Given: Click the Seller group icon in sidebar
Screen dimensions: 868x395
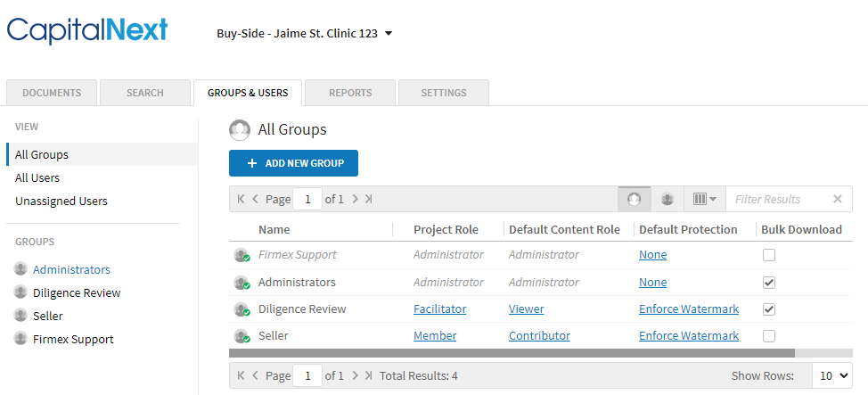Looking at the screenshot, I should pos(20,316).
